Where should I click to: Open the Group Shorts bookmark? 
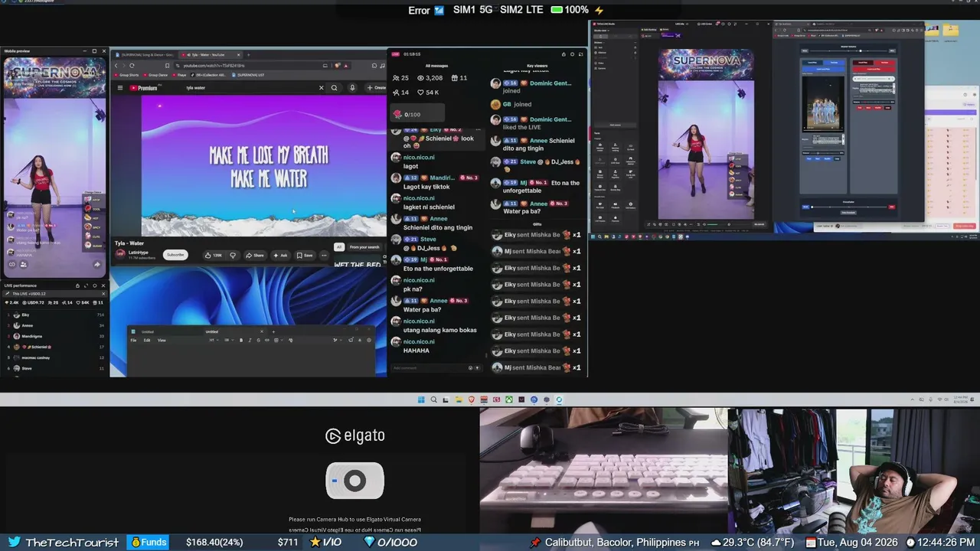click(x=127, y=75)
